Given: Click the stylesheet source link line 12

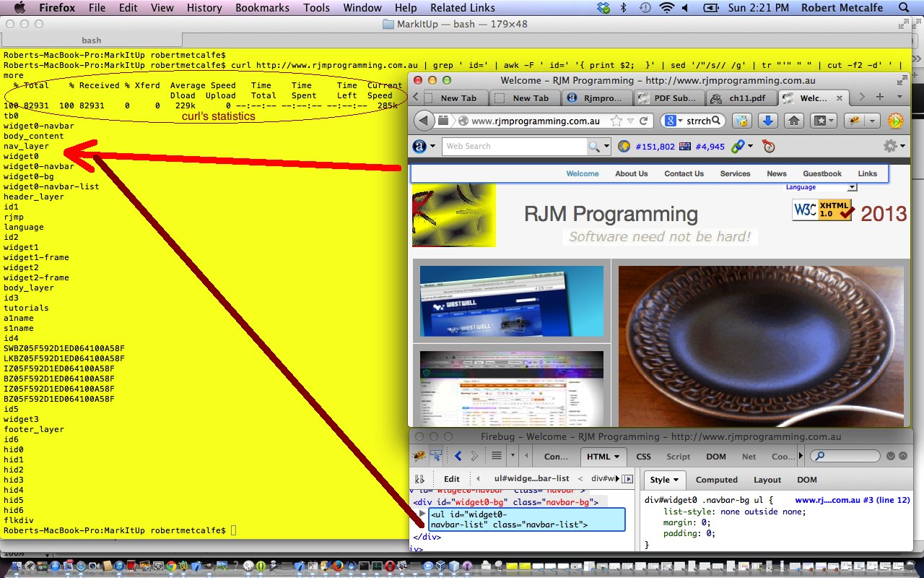Looking at the screenshot, I should pos(853,500).
